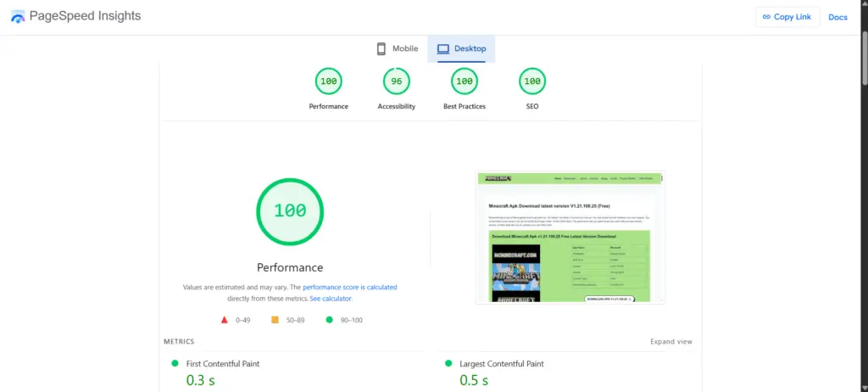Click the orange square 50–89 legend icon
868x392 pixels.
click(x=275, y=320)
